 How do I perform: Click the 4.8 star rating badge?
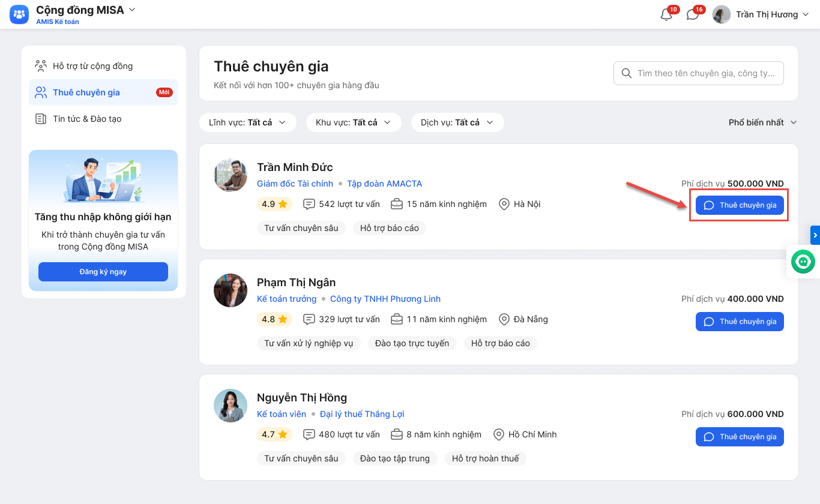[x=274, y=319]
